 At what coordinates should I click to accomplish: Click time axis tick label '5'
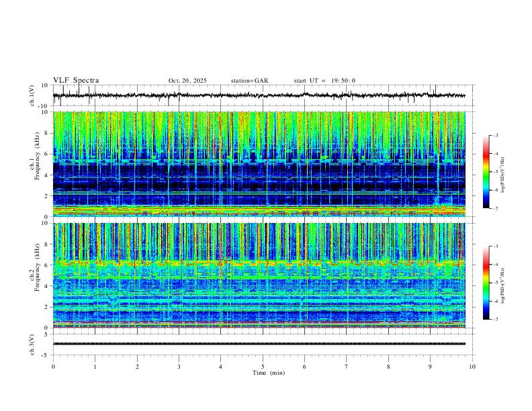point(263,367)
